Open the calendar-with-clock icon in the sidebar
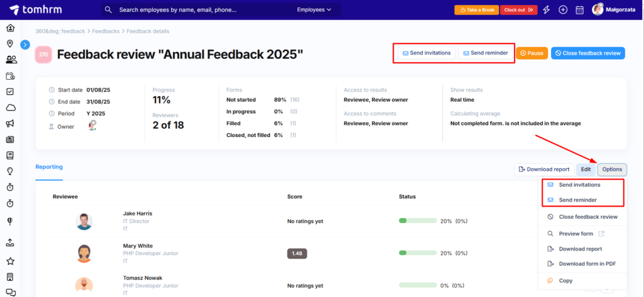This screenshot has width=644, height=297. click(11, 76)
